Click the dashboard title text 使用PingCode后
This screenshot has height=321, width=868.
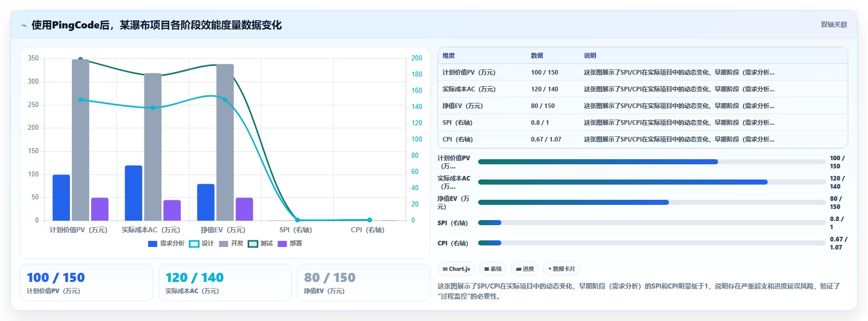71,25
